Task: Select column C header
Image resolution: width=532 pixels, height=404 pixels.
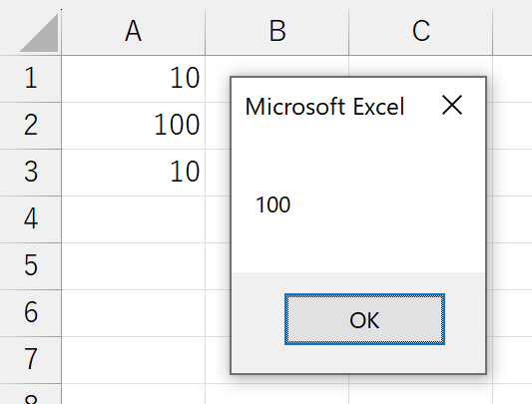Action: click(x=421, y=32)
